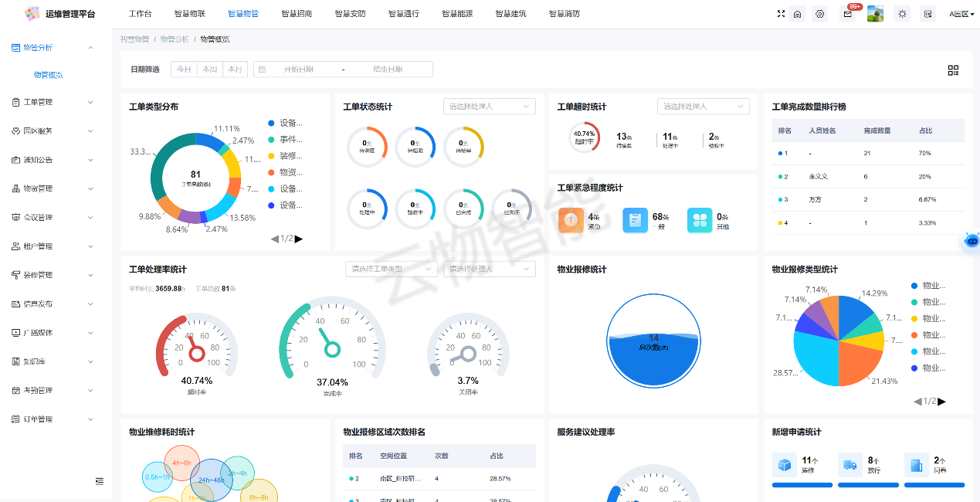Click the orange 紧急 urgency icon

(571, 220)
